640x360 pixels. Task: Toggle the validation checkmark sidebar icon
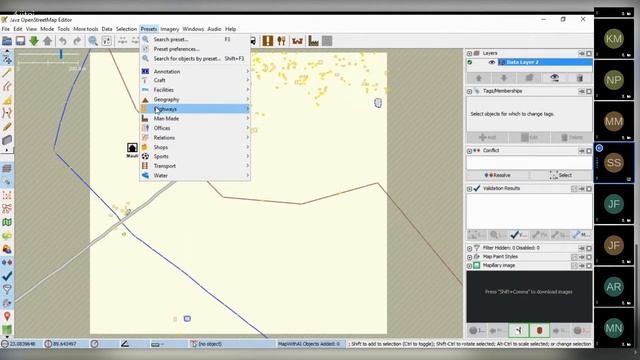pyautogui.click(x=7, y=276)
